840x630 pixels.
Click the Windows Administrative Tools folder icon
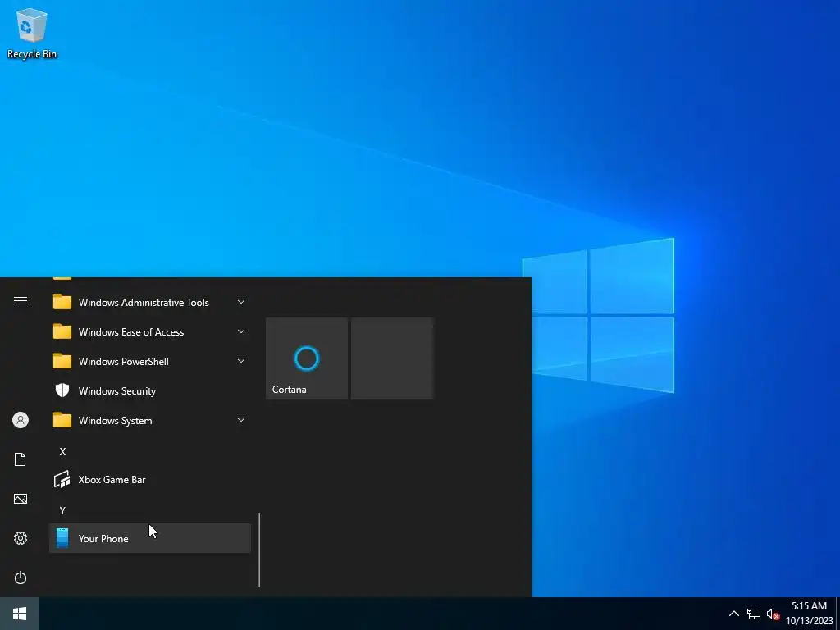click(x=62, y=302)
